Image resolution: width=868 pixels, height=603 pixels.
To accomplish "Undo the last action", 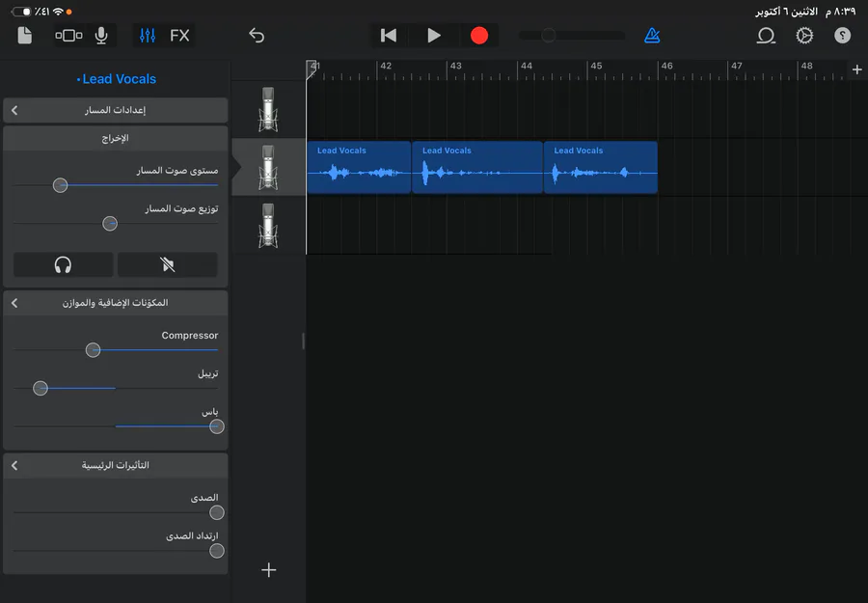I will pyautogui.click(x=256, y=36).
